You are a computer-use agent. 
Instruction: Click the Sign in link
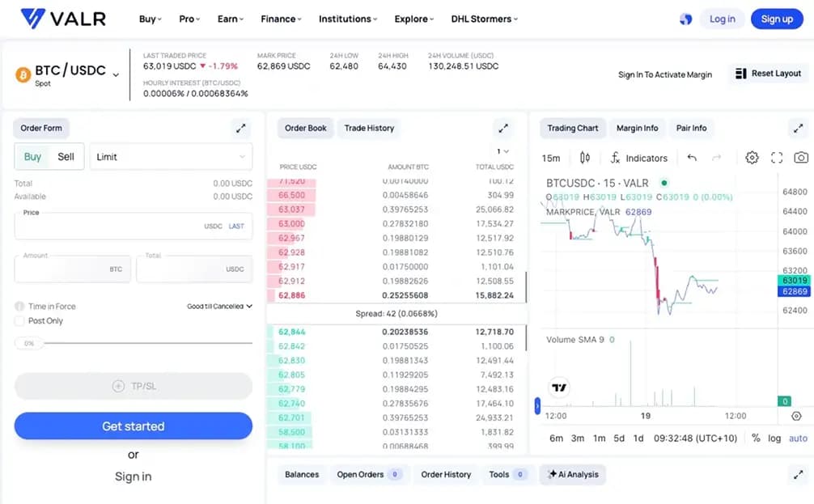click(x=134, y=476)
